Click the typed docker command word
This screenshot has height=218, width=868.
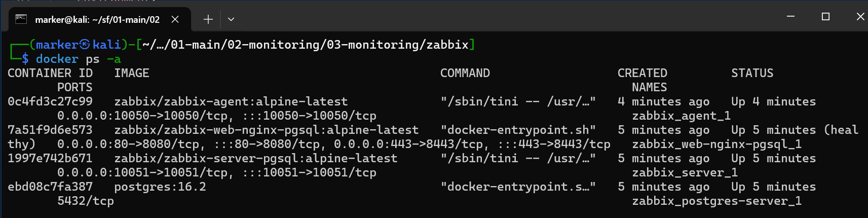(57, 59)
